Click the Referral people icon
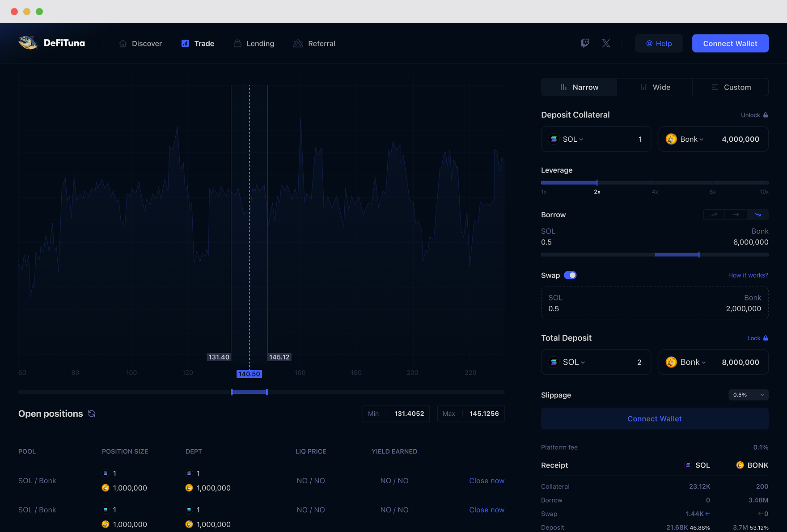The height and width of the screenshot is (532, 787). 298,43
